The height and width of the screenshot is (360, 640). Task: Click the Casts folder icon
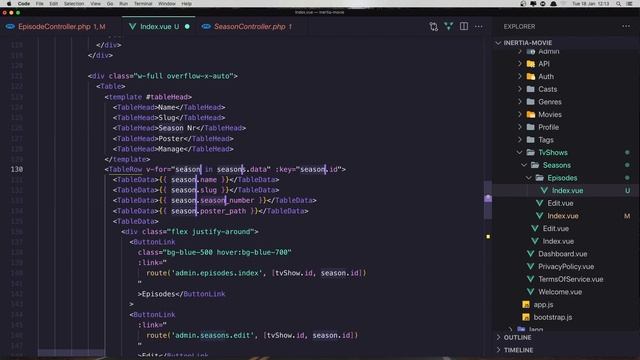click(x=531, y=89)
